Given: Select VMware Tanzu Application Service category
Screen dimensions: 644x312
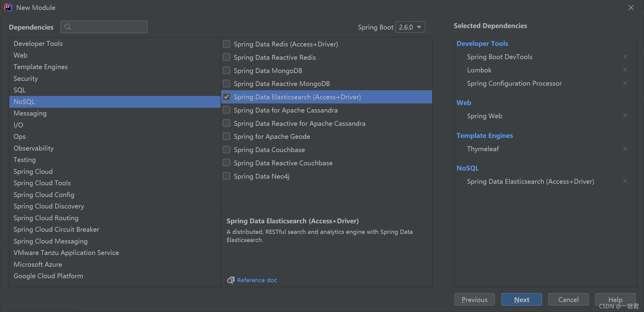Looking at the screenshot, I should [x=115, y=253].
